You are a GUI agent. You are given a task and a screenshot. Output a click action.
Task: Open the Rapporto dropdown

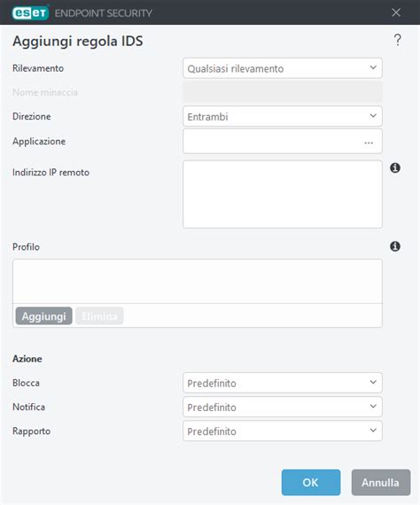283,431
